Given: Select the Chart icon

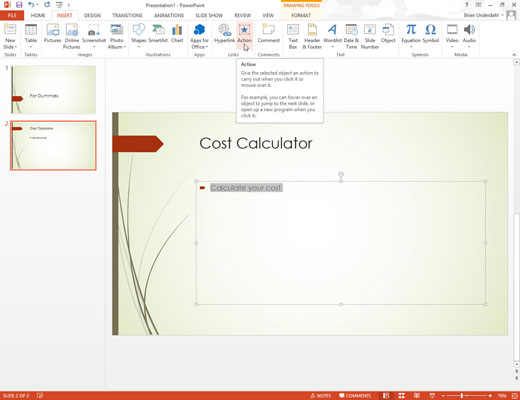Looking at the screenshot, I should click(177, 34).
